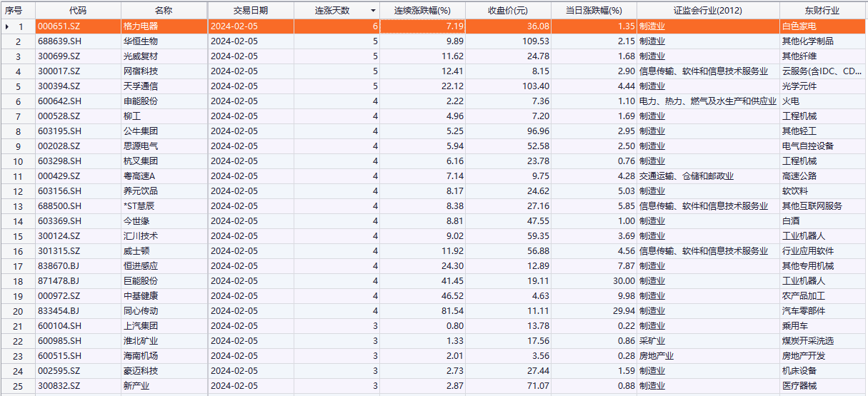Click the sort arrow in 连涨天数 header
This screenshot has width=868, height=396.
373,11
